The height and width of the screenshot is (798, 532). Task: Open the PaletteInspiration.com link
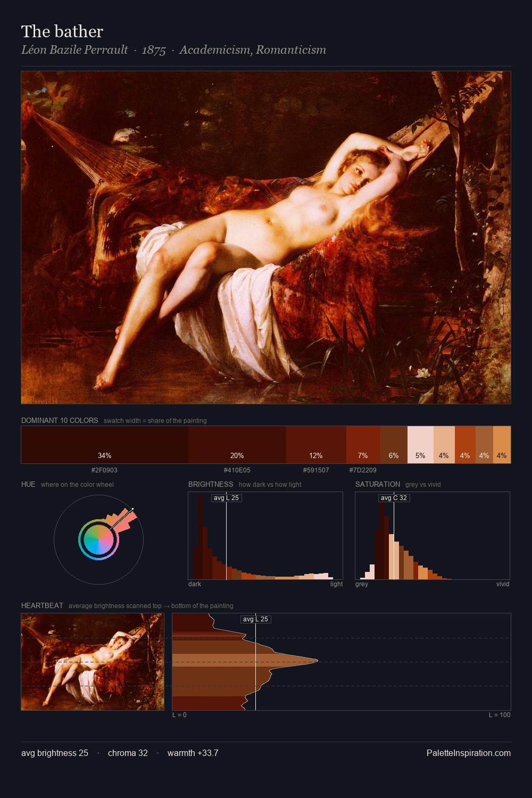(x=469, y=753)
